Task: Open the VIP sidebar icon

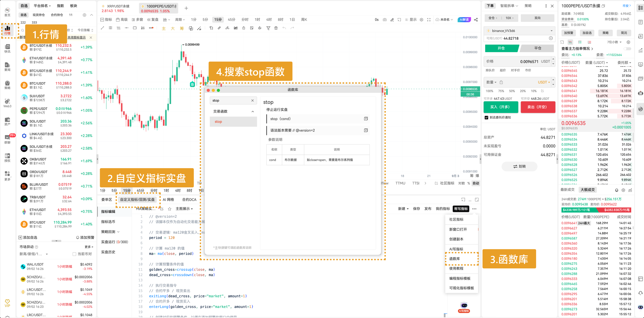Action: click(7, 303)
